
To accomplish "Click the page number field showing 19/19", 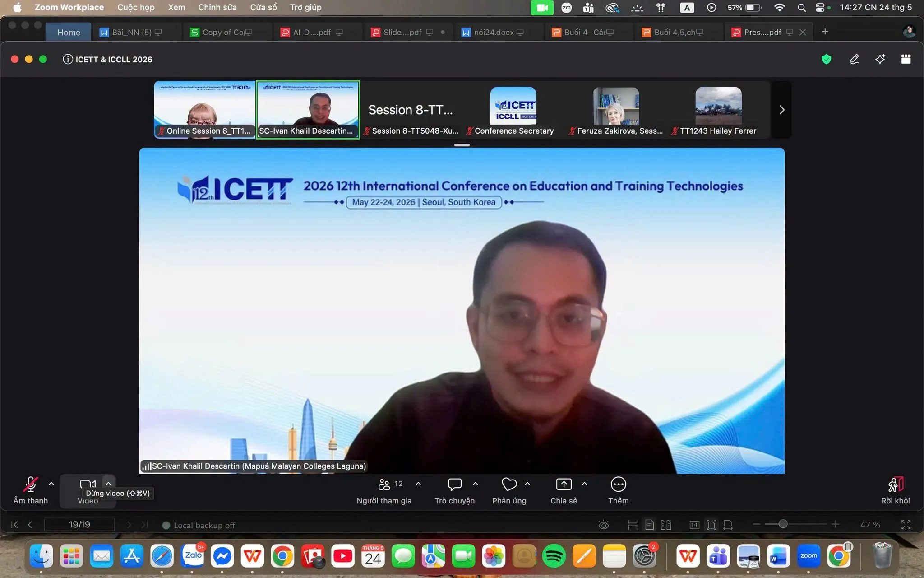I will point(79,525).
